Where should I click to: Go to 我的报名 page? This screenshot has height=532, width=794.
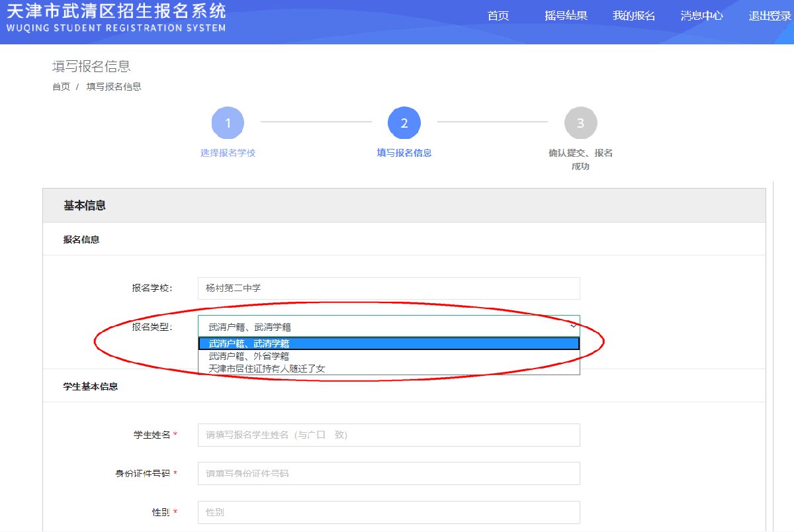633,16
